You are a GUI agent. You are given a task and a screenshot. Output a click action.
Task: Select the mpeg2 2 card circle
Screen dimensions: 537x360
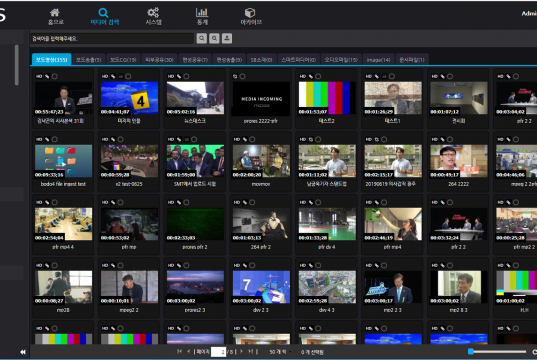coord(121,265)
